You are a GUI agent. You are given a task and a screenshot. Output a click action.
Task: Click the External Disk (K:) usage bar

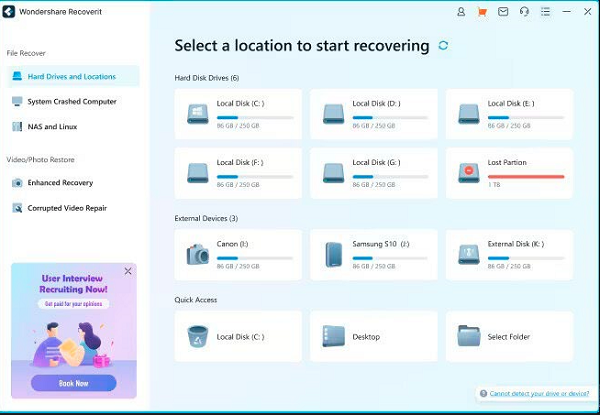pyautogui.click(x=526, y=258)
